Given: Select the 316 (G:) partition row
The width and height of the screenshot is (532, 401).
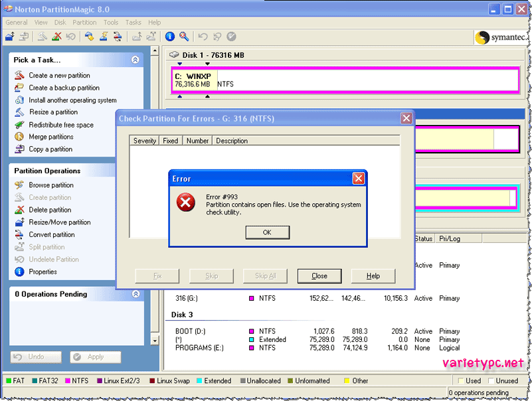Looking at the screenshot, I should [317, 298].
